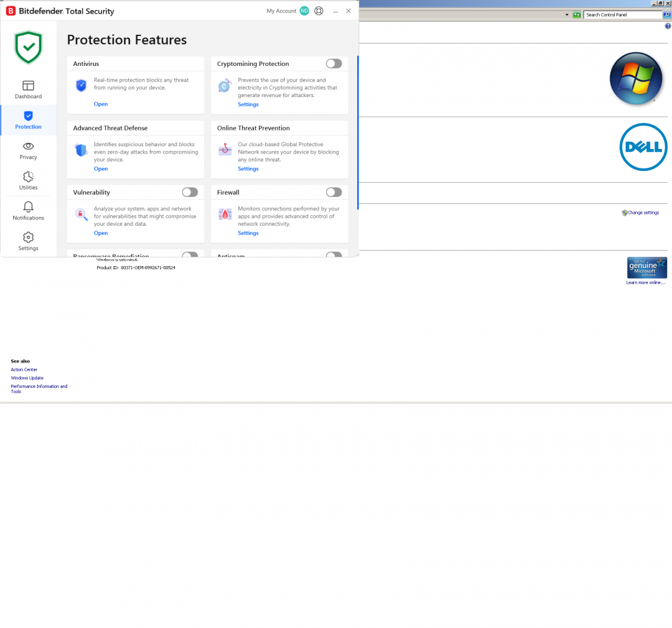Open Antivirus via its Open link
The image size is (672, 628).
click(101, 104)
